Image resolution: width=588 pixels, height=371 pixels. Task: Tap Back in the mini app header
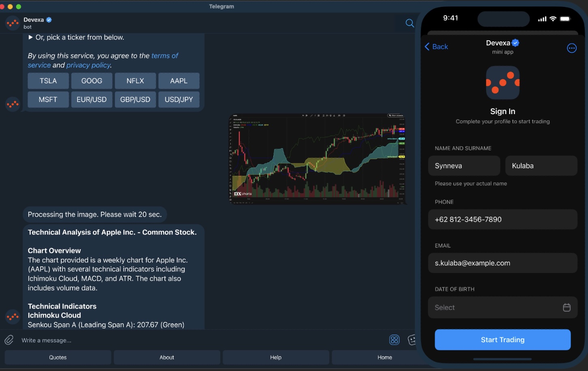pos(436,47)
